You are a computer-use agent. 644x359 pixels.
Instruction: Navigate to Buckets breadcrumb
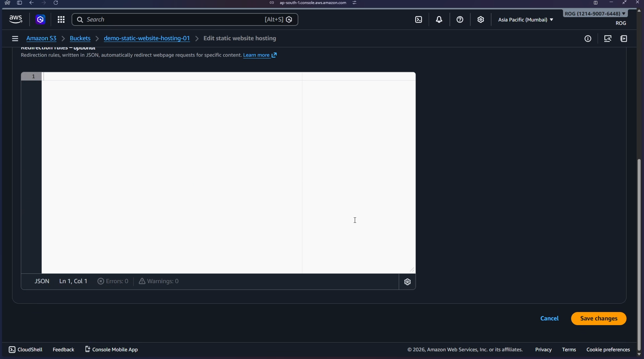(x=80, y=38)
